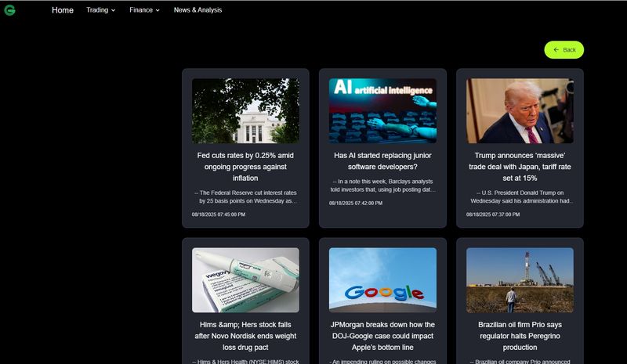Open 'Trump announces massive trade deal' headline

pos(520,167)
